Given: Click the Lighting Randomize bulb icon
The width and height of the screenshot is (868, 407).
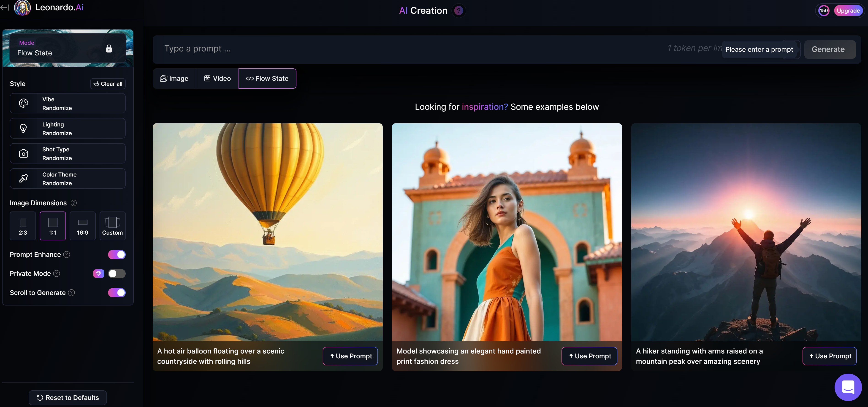Looking at the screenshot, I should pyautogui.click(x=23, y=128).
